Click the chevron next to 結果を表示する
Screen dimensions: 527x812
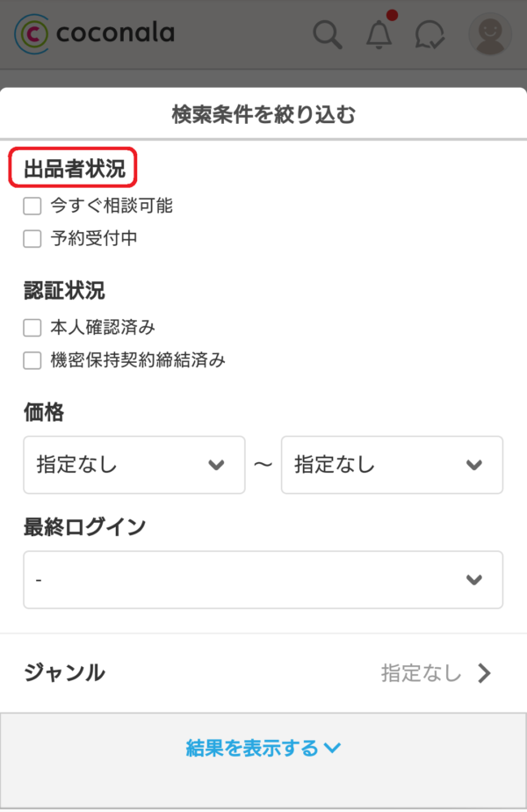[x=332, y=748]
